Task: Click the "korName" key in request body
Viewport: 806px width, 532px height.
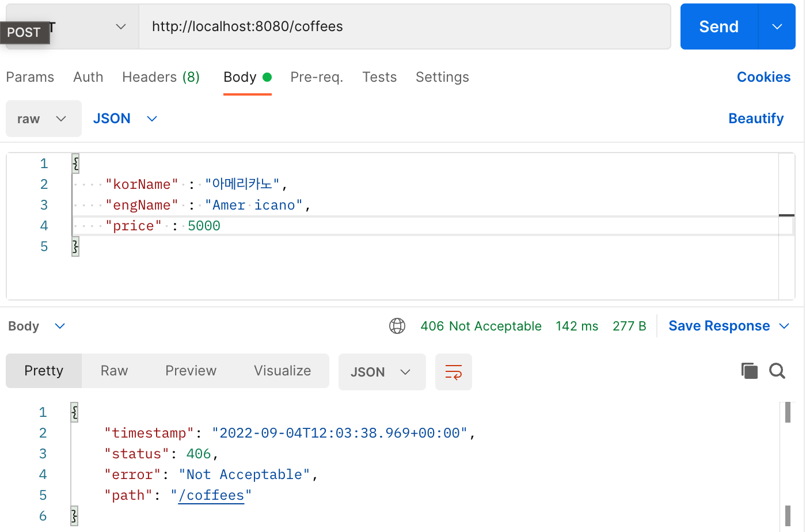Action: pyautogui.click(x=142, y=184)
